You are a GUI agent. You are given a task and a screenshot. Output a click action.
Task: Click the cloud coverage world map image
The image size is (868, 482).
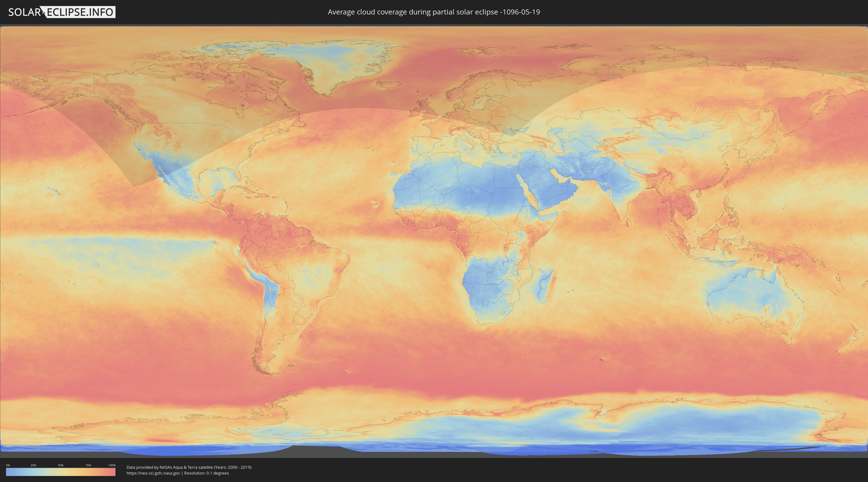point(434,241)
